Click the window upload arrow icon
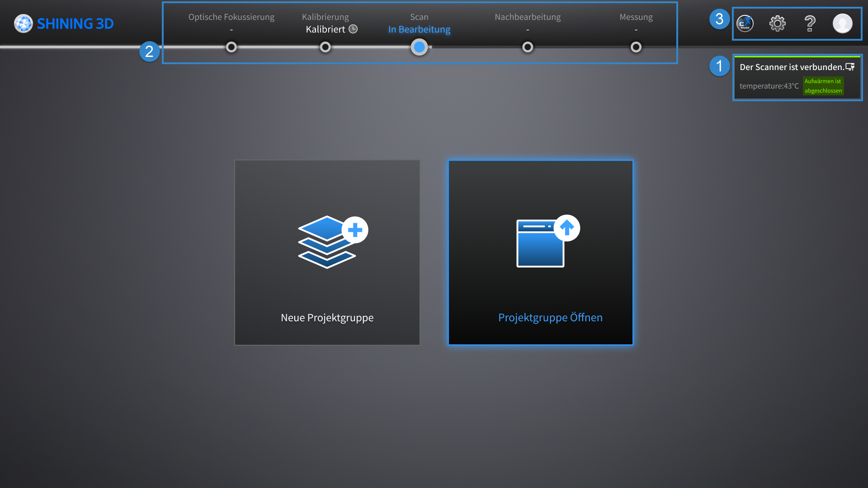The image size is (868, 488). 548,241
